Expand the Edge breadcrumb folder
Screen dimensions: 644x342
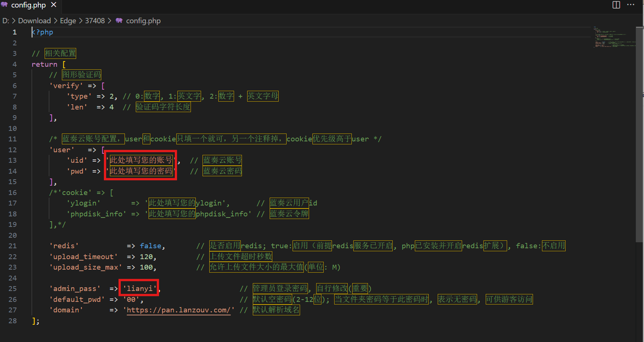(x=68, y=21)
